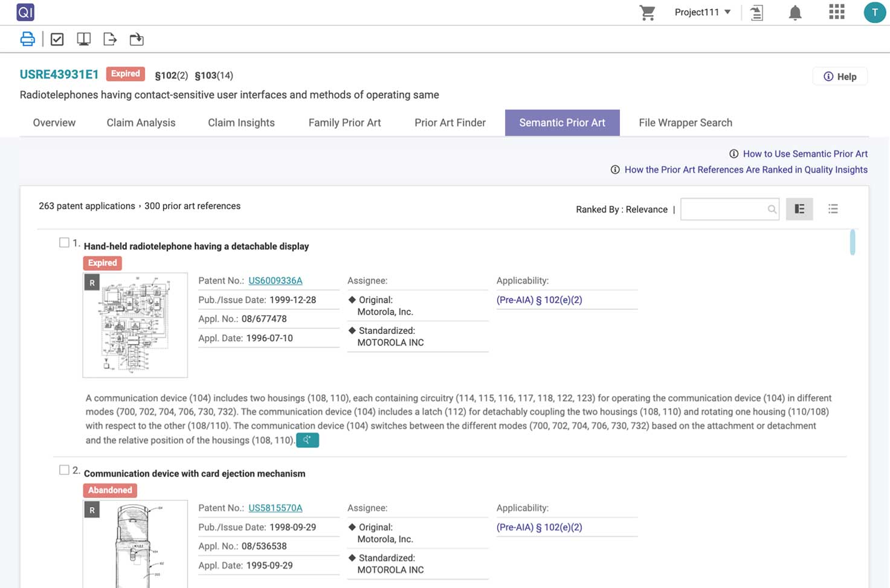The image size is (890, 588).
Task: Tick the checkbox for result 2
Action: (64, 470)
